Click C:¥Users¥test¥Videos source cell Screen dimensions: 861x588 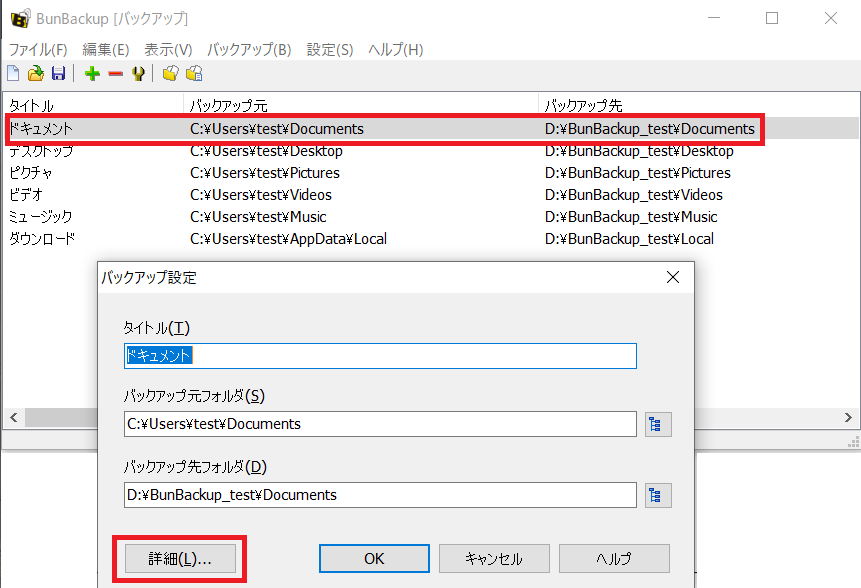[261, 194]
